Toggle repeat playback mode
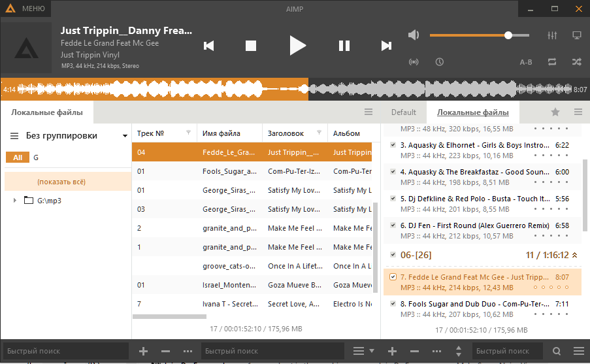The width and height of the screenshot is (590, 364). click(x=551, y=62)
